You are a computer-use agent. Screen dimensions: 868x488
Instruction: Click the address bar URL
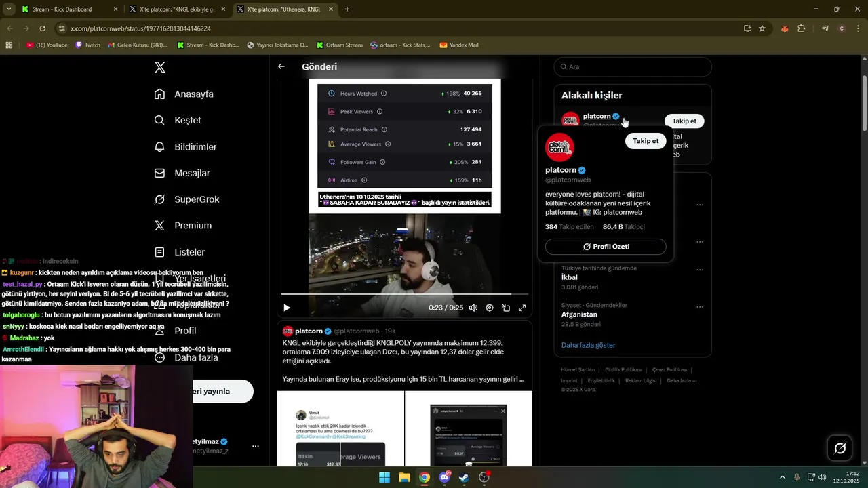click(140, 28)
